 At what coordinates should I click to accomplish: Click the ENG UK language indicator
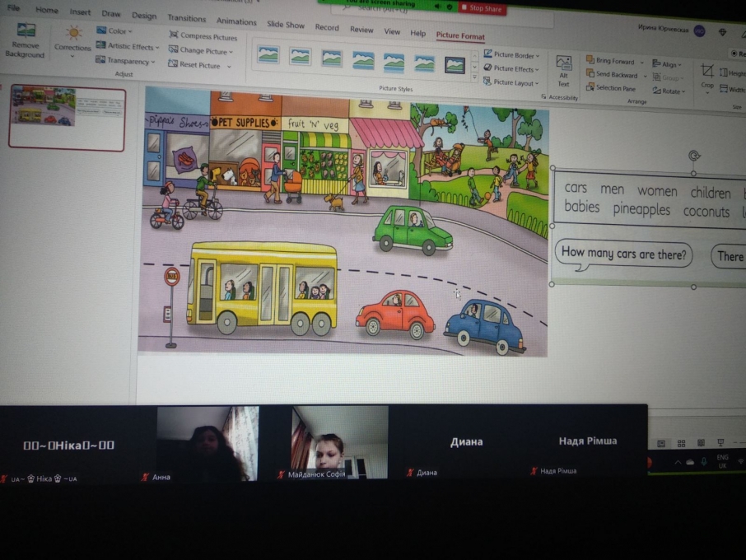point(722,461)
